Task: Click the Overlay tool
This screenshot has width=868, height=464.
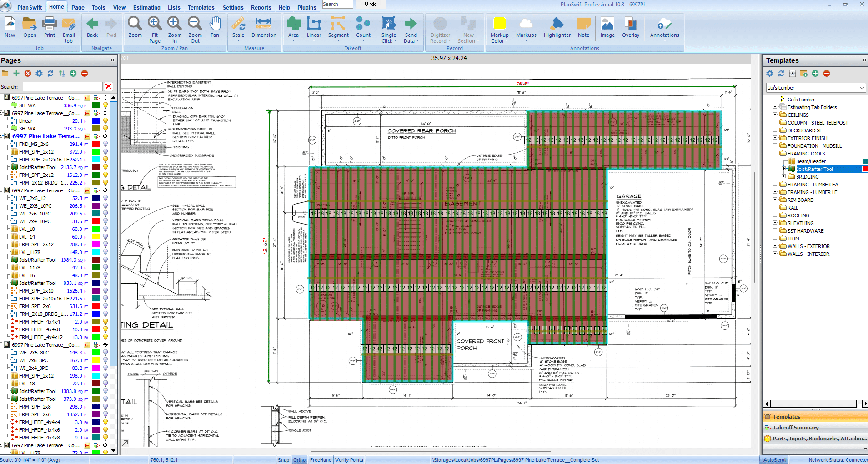Action: tap(631, 28)
